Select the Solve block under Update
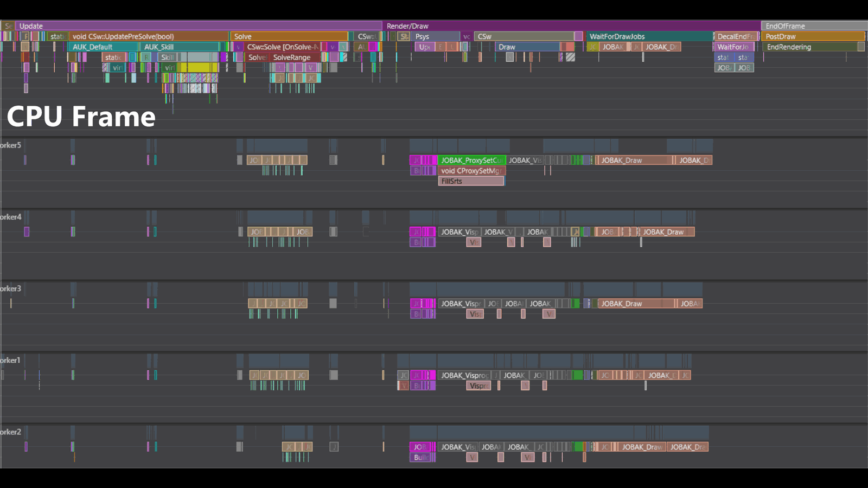The height and width of the screenshot is (488, 868). (290, 36)
